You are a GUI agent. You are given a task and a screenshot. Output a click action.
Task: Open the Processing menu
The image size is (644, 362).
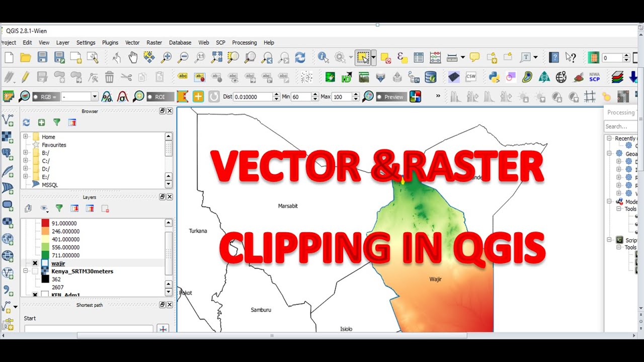[245, 43]
